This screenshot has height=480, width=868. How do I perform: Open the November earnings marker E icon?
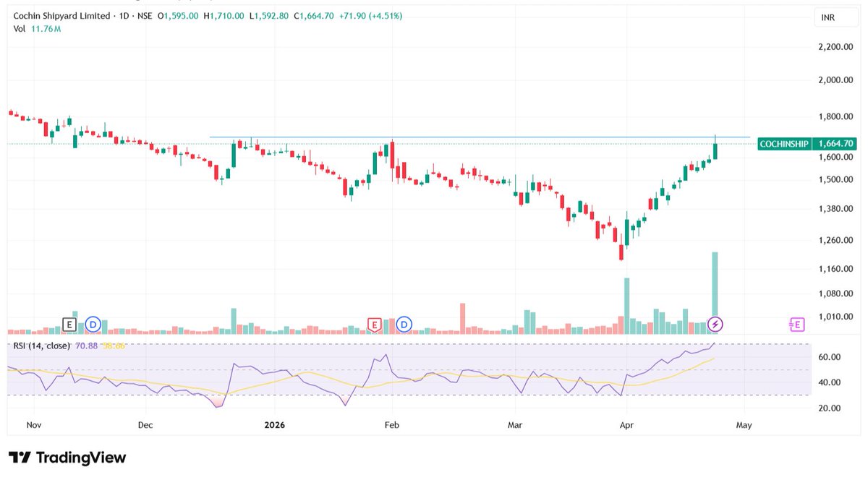pos(70,325)
